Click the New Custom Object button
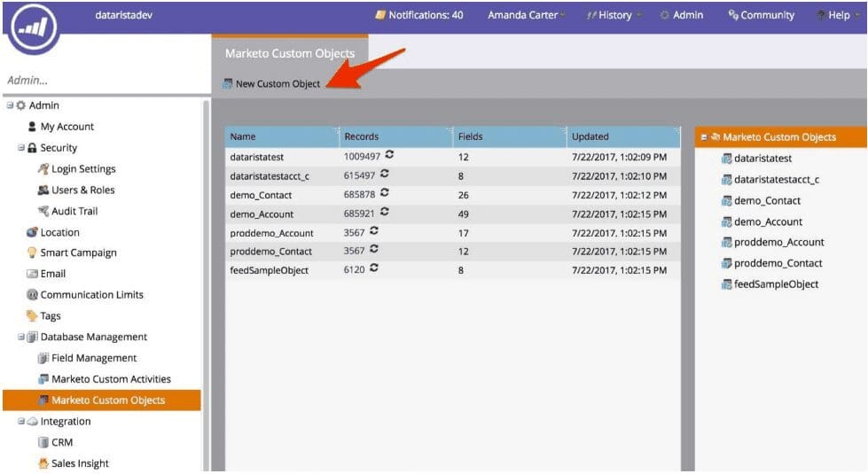 pyautogui.click(x=271, y=83)
